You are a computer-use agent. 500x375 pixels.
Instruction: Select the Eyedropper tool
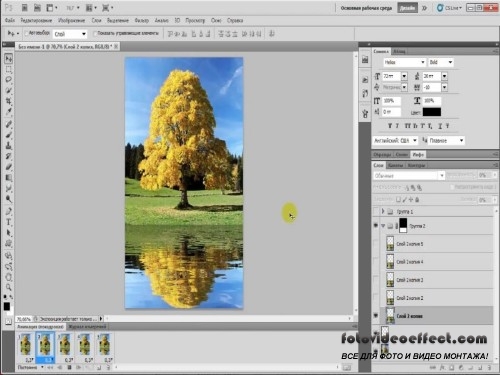coord(9,111)
